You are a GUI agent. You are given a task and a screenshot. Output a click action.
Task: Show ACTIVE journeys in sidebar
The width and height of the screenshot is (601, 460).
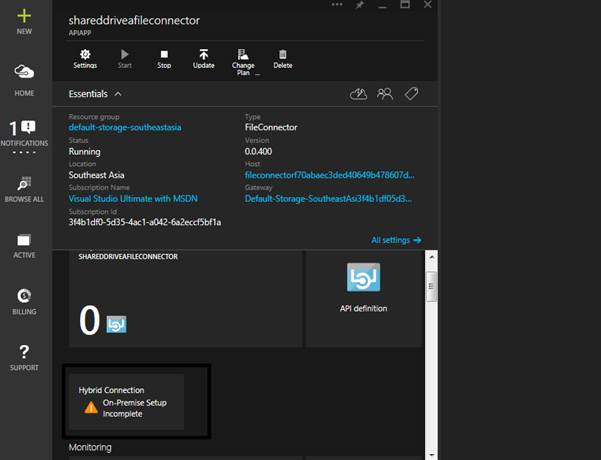pyautogui.click(x=24, y=246)
